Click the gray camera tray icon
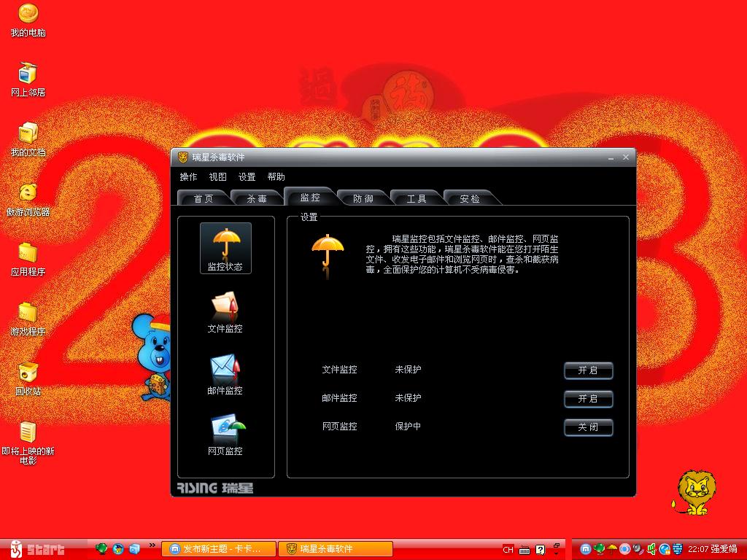The image size is (747, 560). tap(638, 549)
